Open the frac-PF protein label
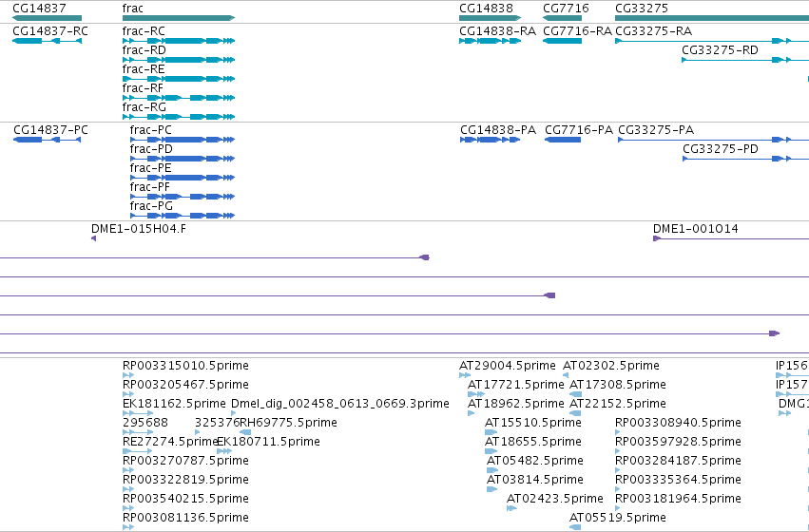809x532 pixels. click(149, 187)
